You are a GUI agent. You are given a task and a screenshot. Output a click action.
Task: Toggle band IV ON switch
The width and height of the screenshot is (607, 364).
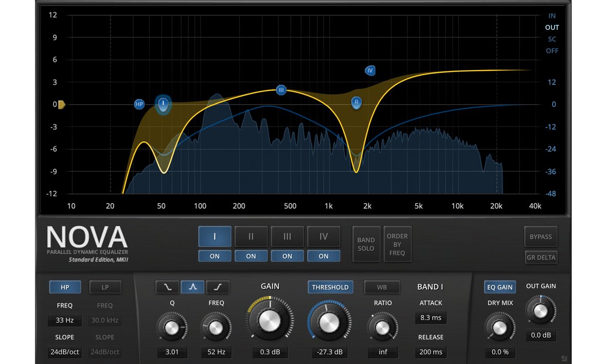click(x=324, y=256)
